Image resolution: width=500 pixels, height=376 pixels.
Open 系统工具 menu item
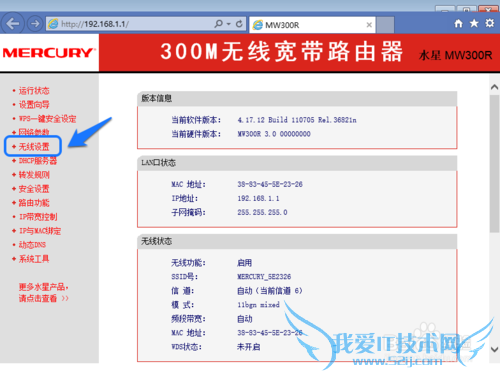pyautogui.click(x=34, y=259)
